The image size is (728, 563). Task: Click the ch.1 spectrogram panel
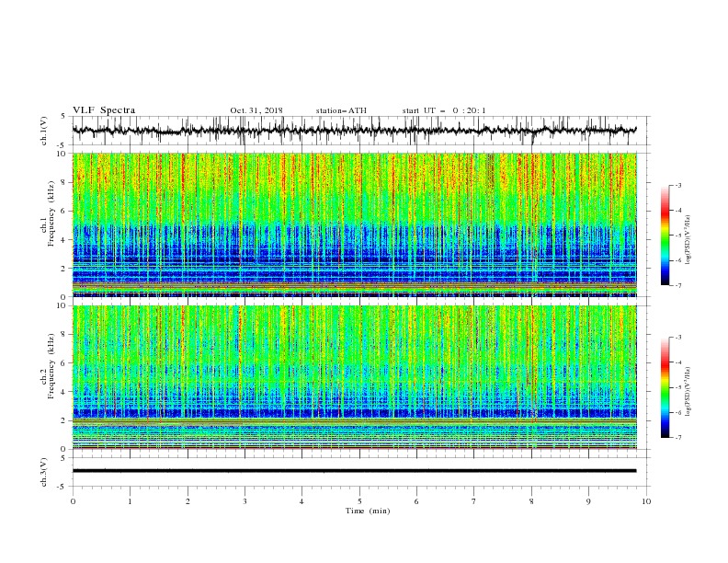(x=355, y=224)
